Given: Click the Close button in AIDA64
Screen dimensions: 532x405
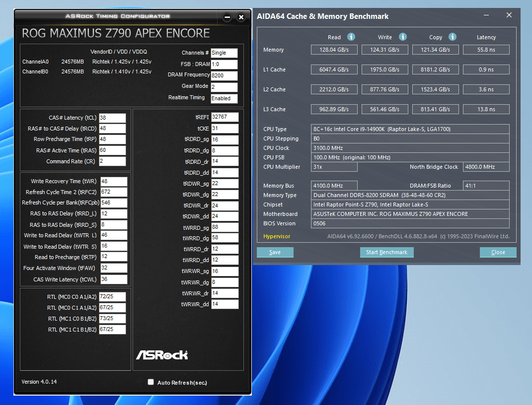Looking at the screenshot, I should (498, 252).
